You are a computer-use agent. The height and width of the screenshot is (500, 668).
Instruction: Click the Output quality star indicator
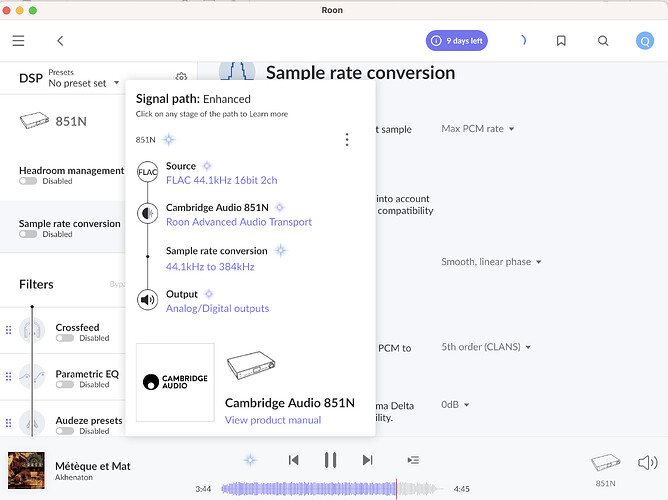click(x=208, y=294)
